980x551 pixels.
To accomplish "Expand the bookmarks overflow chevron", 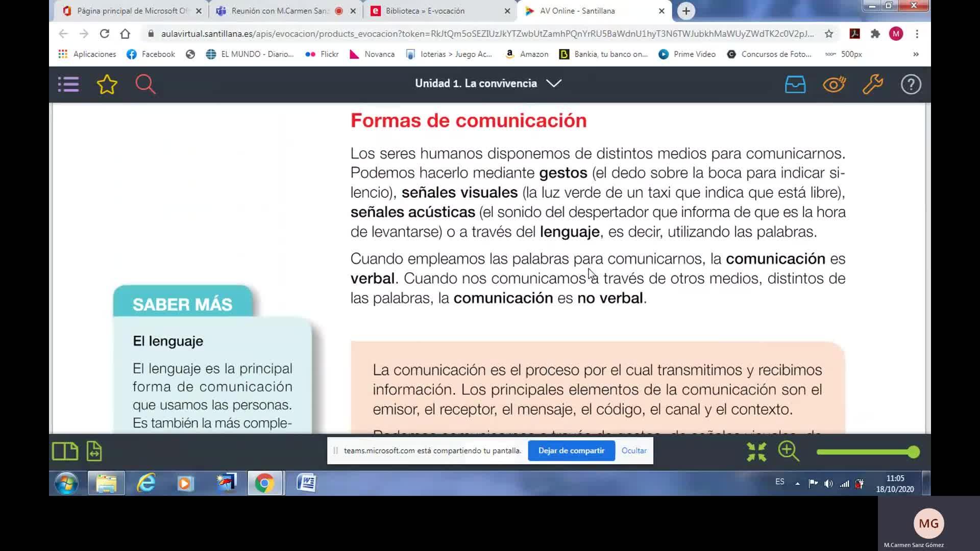I will click(x=916, y=54).
